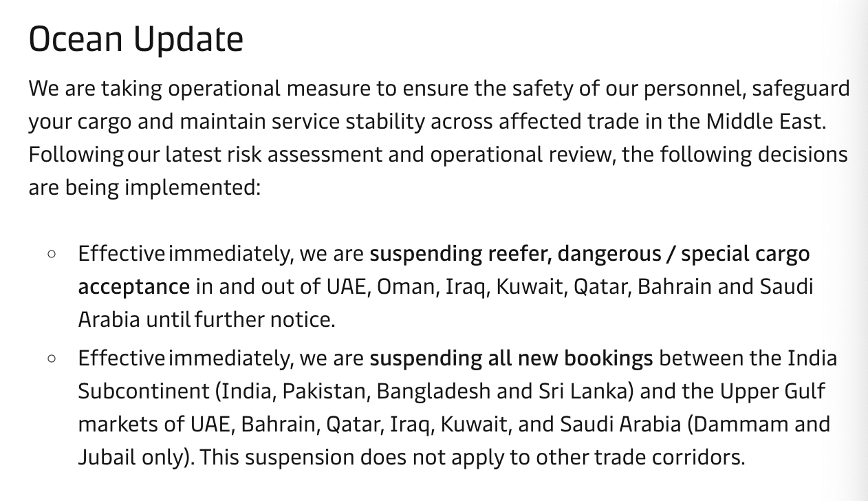Click the second hollow bullet marker
Viewport: 868px width, 501px height.
tap(52, 359)
